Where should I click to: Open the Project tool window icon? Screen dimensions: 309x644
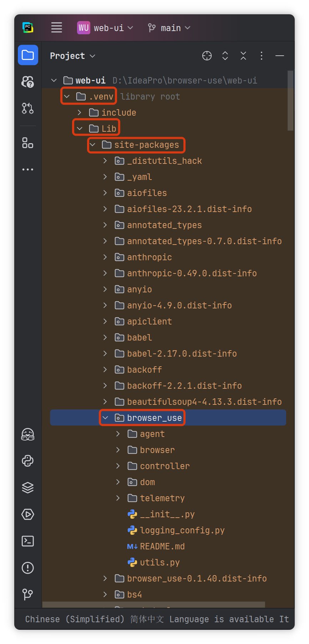coord(28,55)
